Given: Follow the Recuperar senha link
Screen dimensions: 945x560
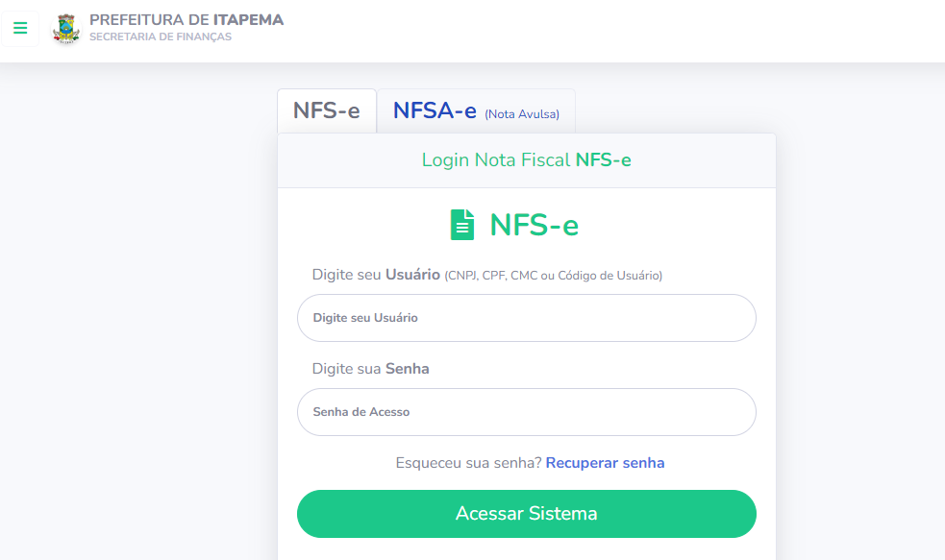Looking at the screenshot, I should [605, 462].
